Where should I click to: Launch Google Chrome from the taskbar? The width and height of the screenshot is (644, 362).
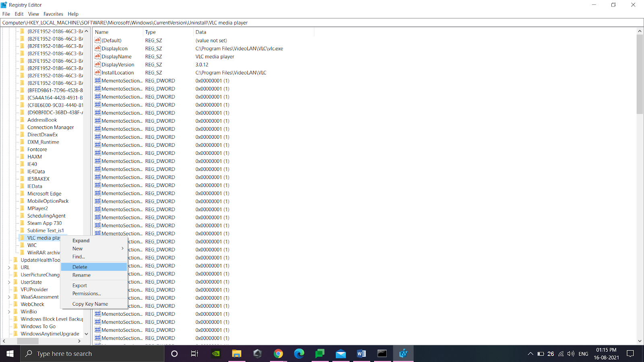click(x=278, y=354)
